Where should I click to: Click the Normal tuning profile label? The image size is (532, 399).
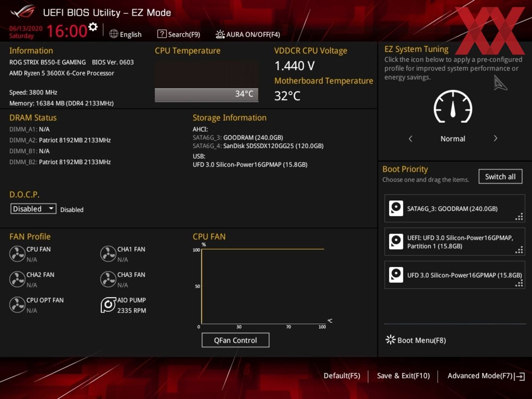click(453, 139)
